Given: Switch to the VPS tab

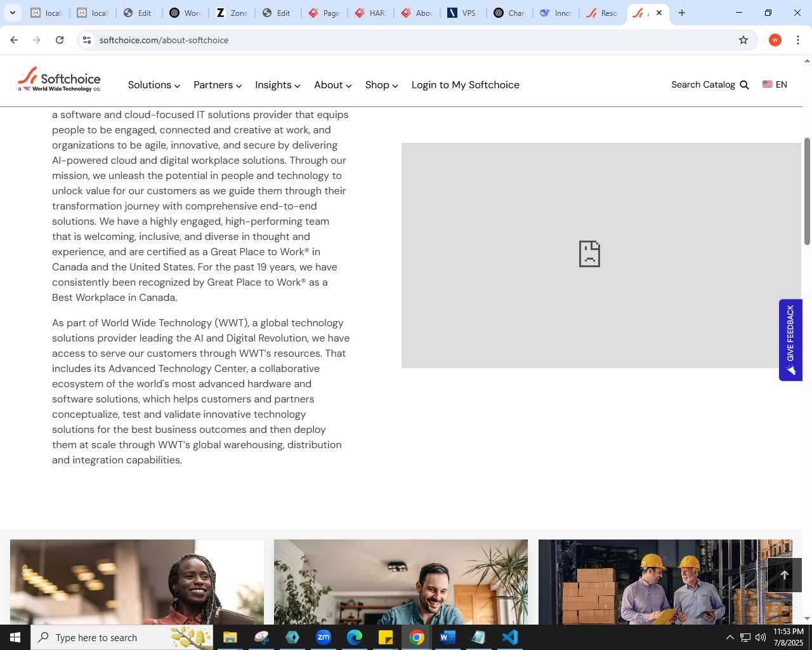Looking at the screenshot, I should [463, 13].
